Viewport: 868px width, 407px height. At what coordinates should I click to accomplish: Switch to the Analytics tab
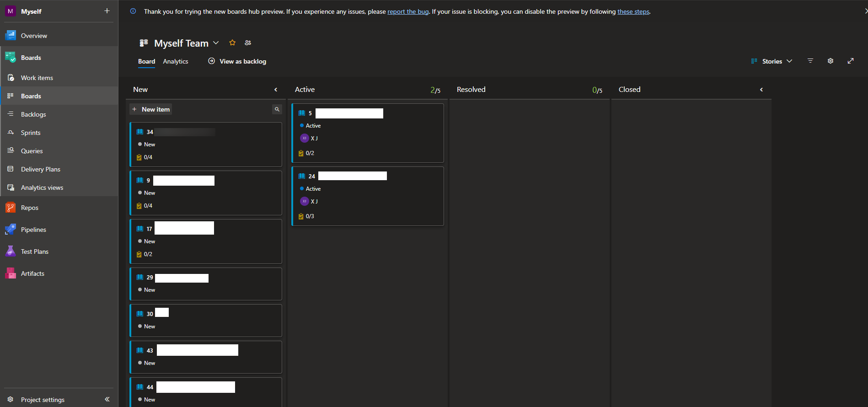pos(176,61)
